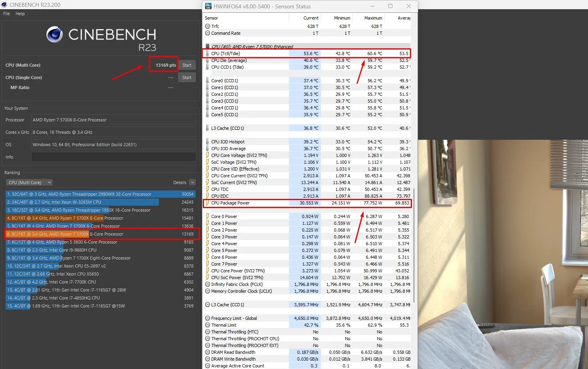Click the CPU chip icon of Ryzen 7 5700X header
Screen dimensions: 588x369
coord(208,47)
